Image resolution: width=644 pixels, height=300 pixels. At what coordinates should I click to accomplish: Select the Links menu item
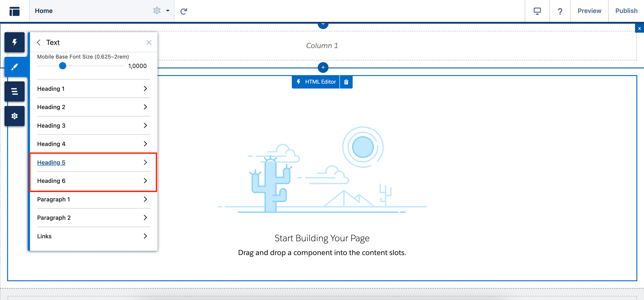click(x=92, y=236)
